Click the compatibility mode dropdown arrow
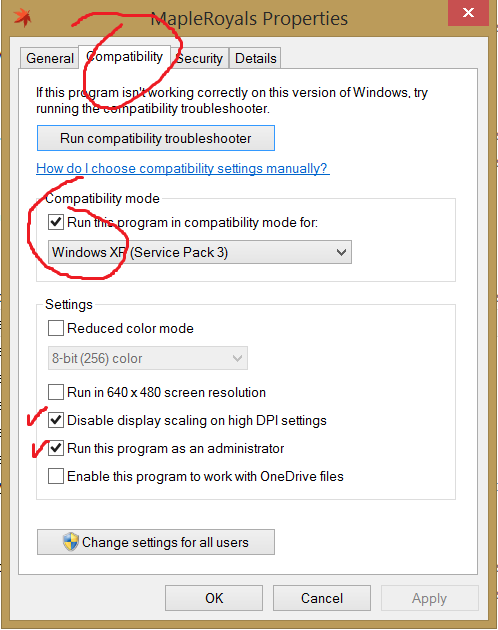Screen dimensions: 498x630 [341, 252]
